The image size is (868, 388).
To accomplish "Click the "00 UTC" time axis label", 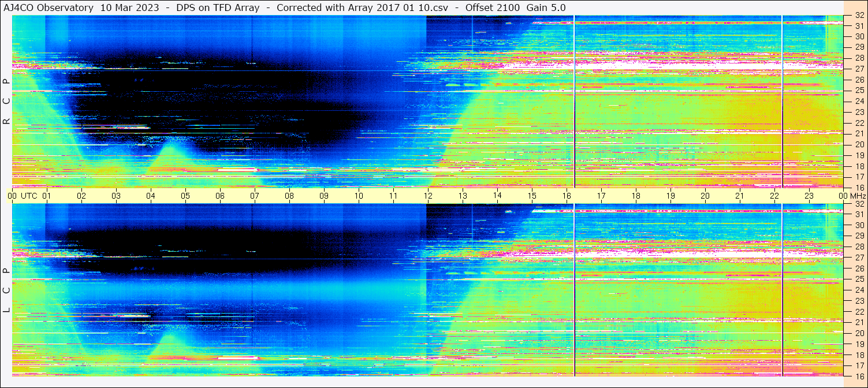I will (x=23, y=196).
